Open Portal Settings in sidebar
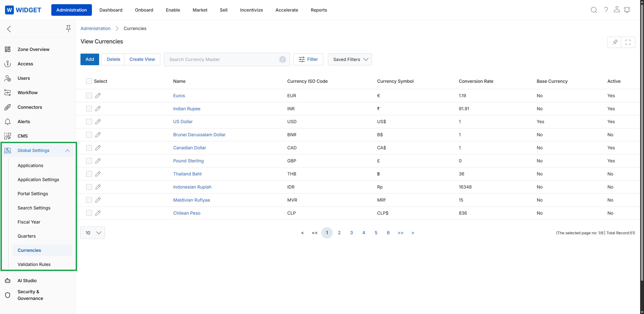644x314 pixels. click(x=33, y=194)
